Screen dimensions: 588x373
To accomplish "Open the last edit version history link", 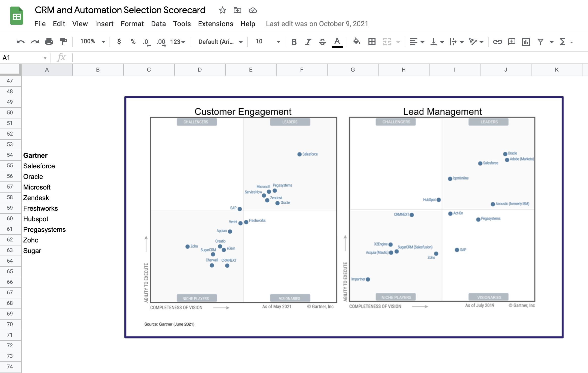I will click(317, 24).
